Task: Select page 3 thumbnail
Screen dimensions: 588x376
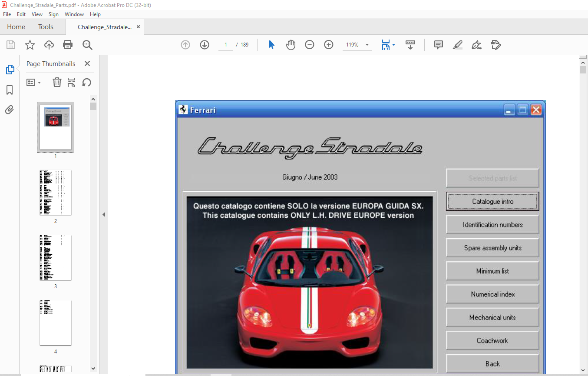Action: [x=56, y=257]
